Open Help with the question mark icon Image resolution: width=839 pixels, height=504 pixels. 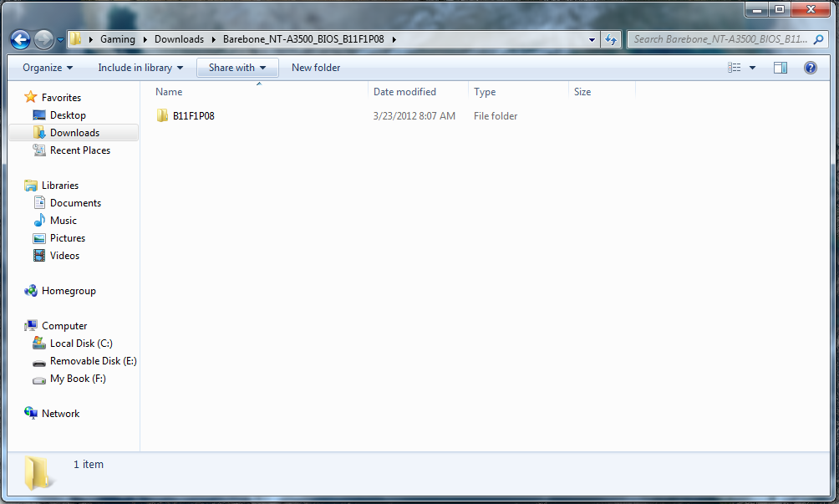[x=810, y=68]
